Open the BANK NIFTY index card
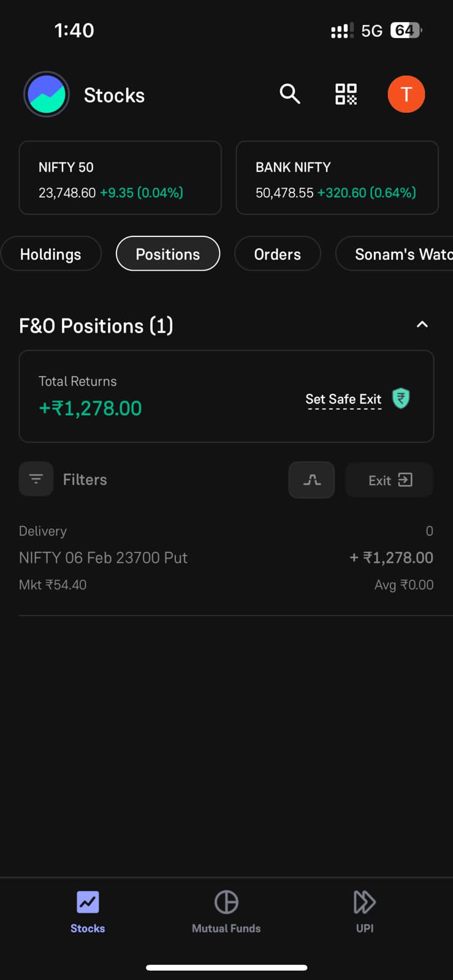Viewport: 453px width, 980px height. (337, 178)
